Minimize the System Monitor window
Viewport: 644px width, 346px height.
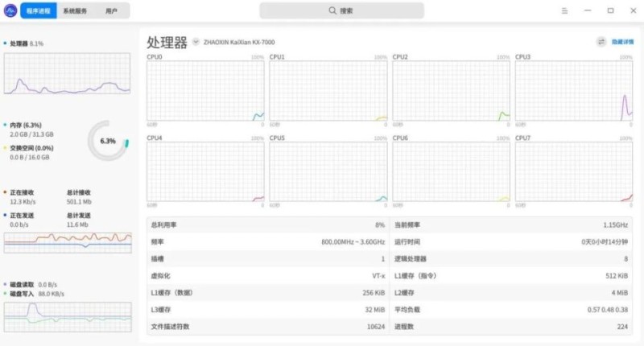click(588, 10)
